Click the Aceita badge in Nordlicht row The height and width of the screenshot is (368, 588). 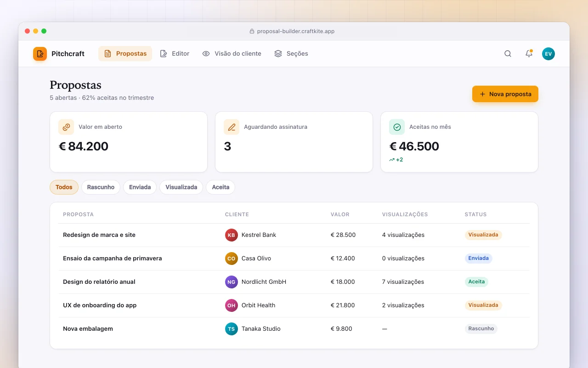pyautogui.click(x=476, y=282)
